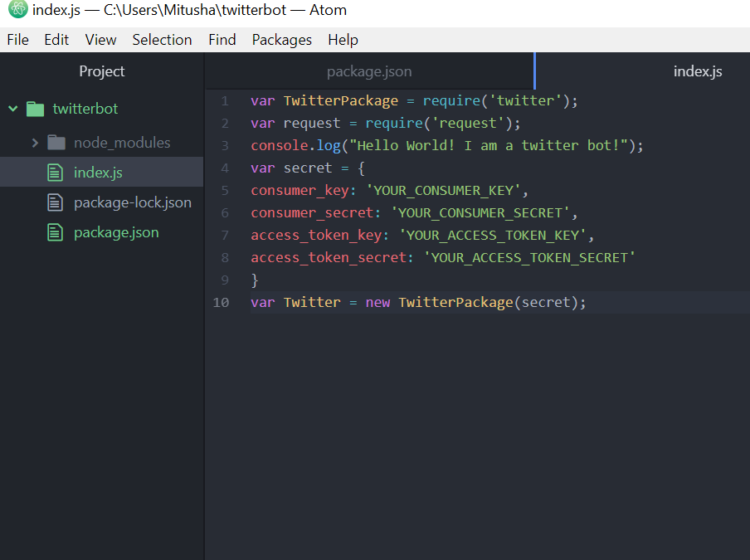Open package.json from the tree view

(116, 233)
